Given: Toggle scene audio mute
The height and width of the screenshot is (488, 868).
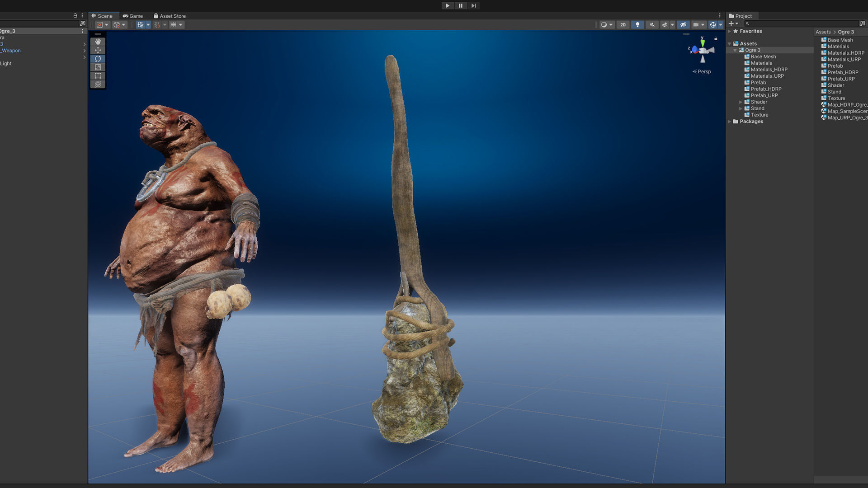Looking at the screenshot, I should [651, 25].
